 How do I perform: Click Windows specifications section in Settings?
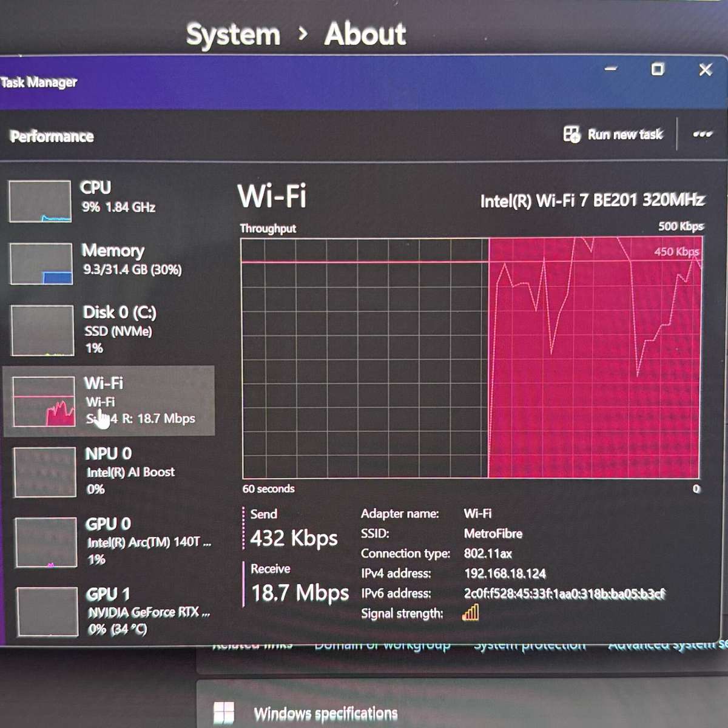point(325,713)
